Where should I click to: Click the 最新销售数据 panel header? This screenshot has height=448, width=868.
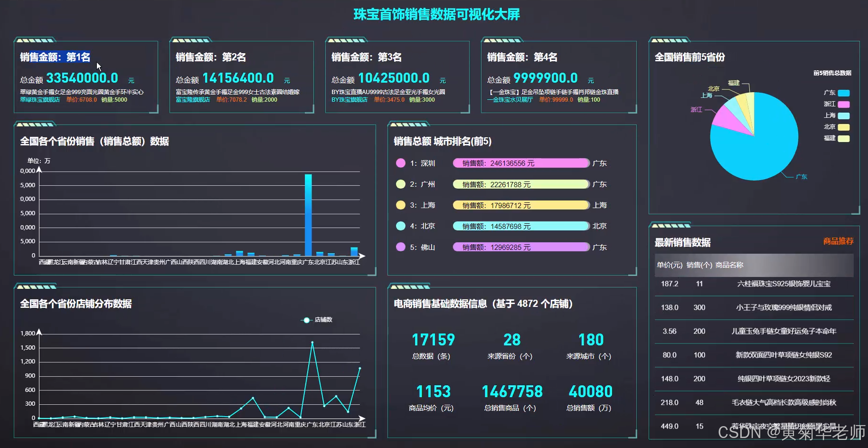(x=682, y=242)
